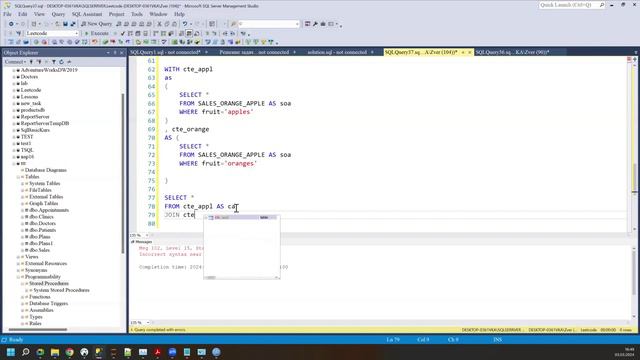Collapse the Programmability folder
The image size is (640, 360).
[x=18, y=277]
